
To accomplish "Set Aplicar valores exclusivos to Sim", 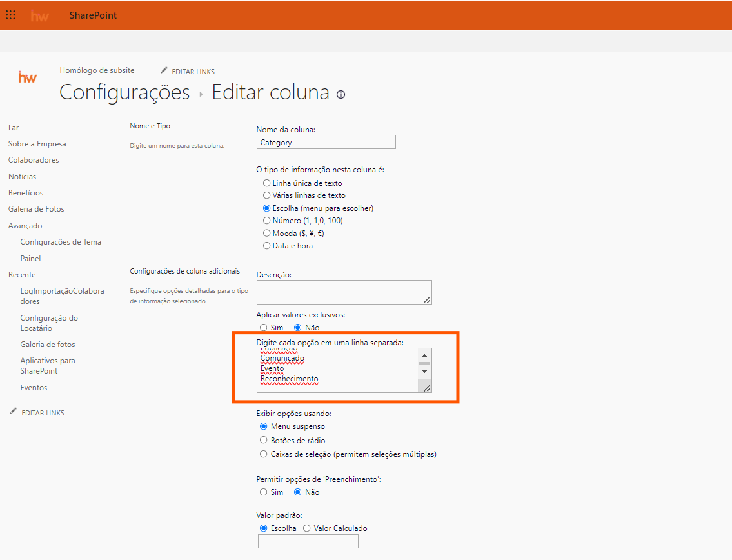I will pos(263,328).
